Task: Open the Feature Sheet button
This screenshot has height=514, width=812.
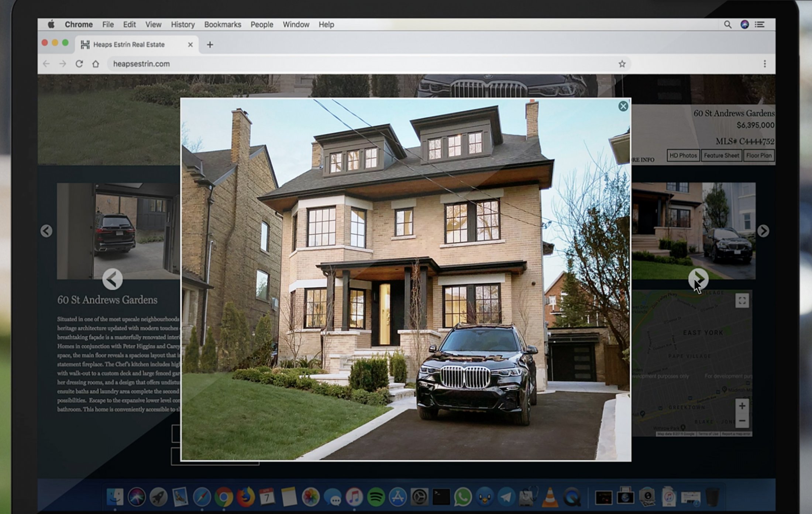Action: [721, 155]
